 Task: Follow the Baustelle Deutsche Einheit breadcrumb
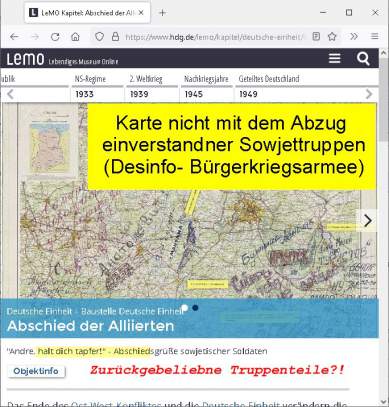pyautogui.click(x=132, y=311)
